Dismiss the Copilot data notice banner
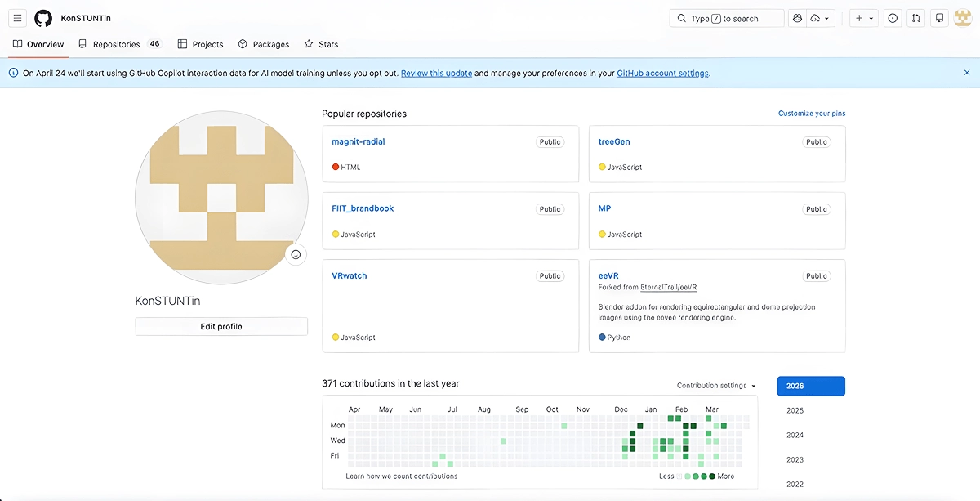 (967, 73)
